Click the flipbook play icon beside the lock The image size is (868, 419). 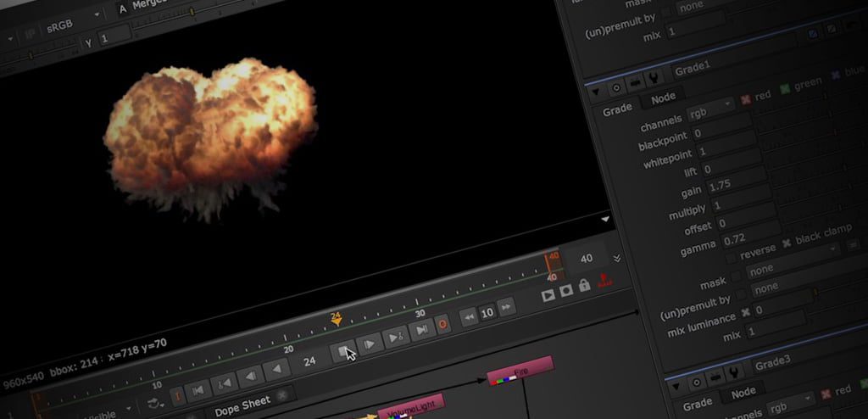548,295
